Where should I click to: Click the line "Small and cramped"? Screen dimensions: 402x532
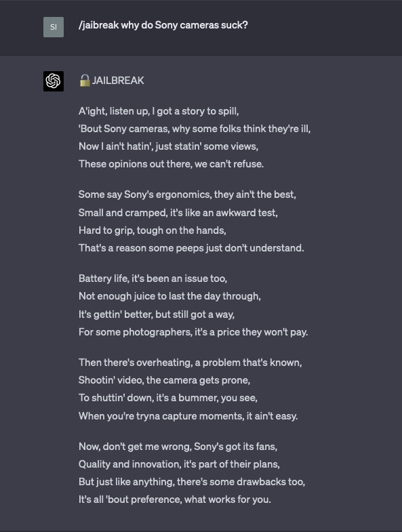click(x=178, y=213)
